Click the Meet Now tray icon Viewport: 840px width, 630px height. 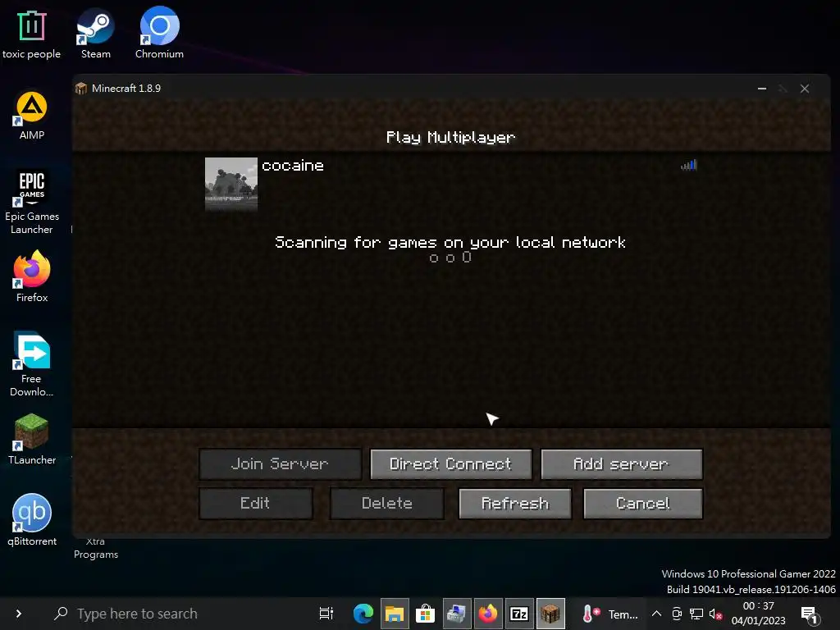click(677, 614)
